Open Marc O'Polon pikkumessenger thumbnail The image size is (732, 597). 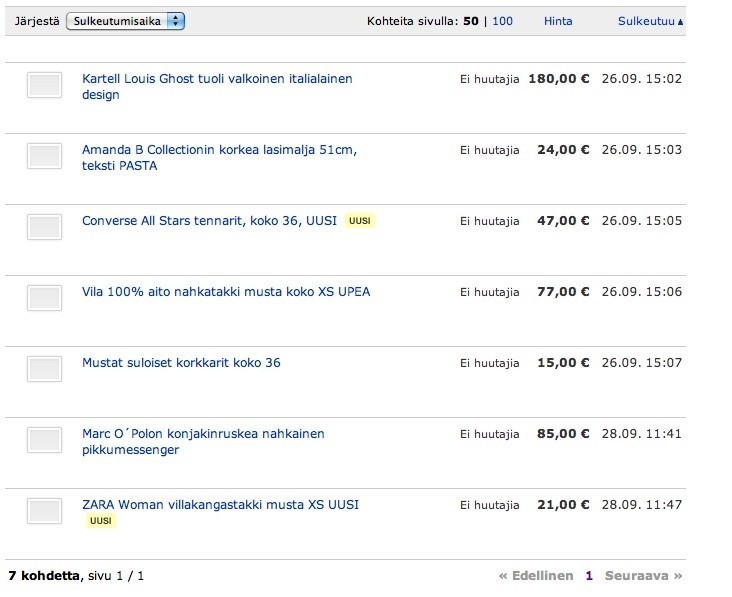[x=44, y=440]
